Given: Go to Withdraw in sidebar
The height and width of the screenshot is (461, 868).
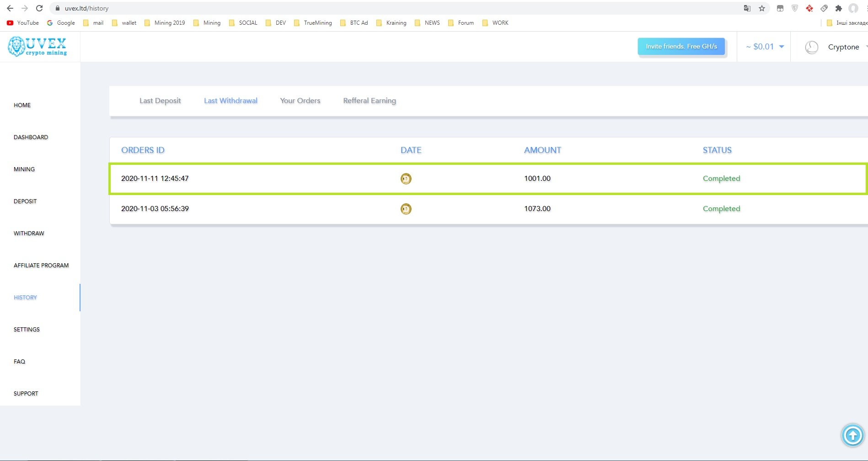Looking at the screenshot, I should 29,233.
